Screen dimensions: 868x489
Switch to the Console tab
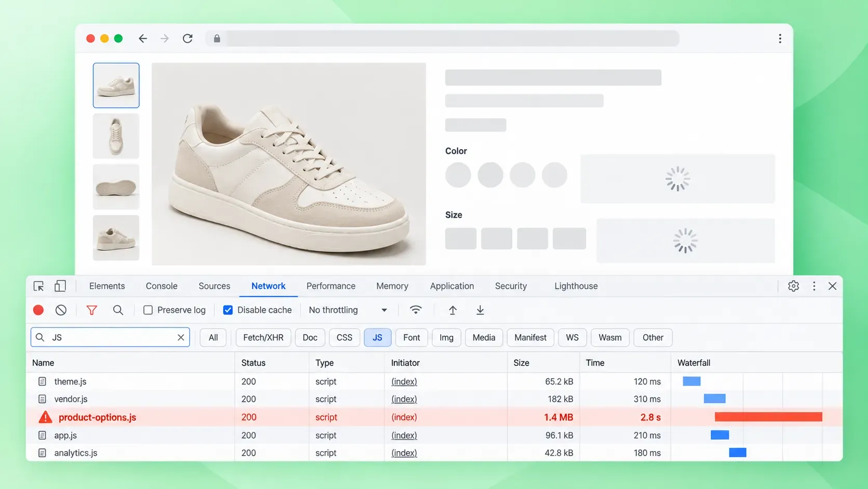pyautogui.click(x=161, y=286)
